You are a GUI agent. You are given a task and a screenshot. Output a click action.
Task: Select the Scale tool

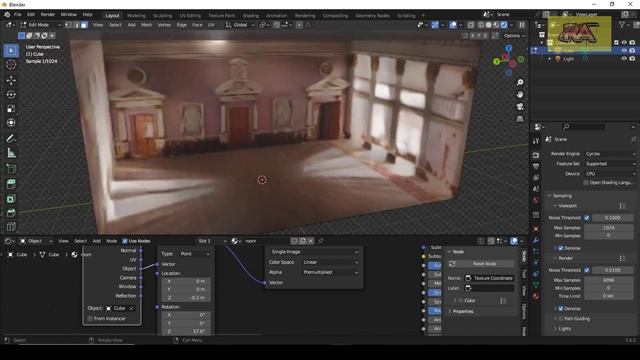tap(11, 109)
